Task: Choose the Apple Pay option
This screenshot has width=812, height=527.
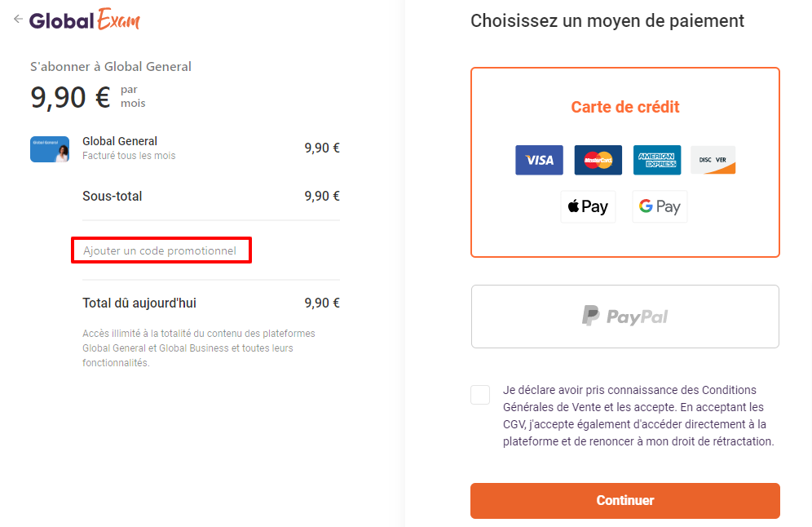Action: click(x=588, y=206)
